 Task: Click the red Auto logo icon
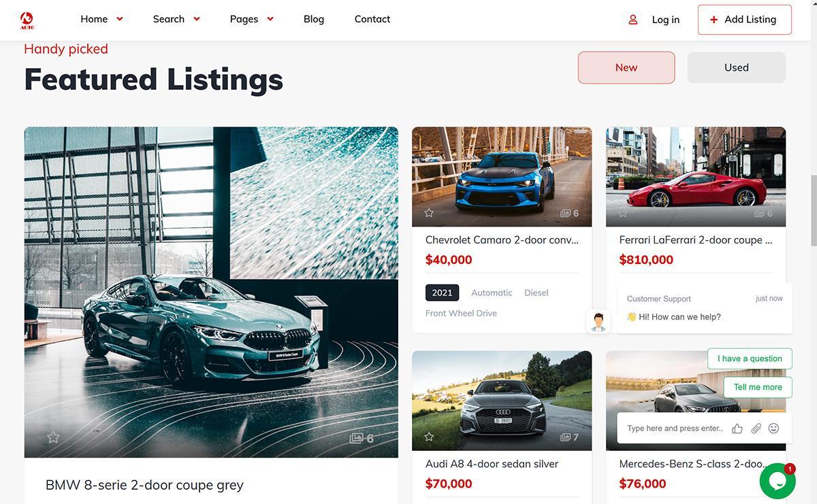[x=27, y=20]
